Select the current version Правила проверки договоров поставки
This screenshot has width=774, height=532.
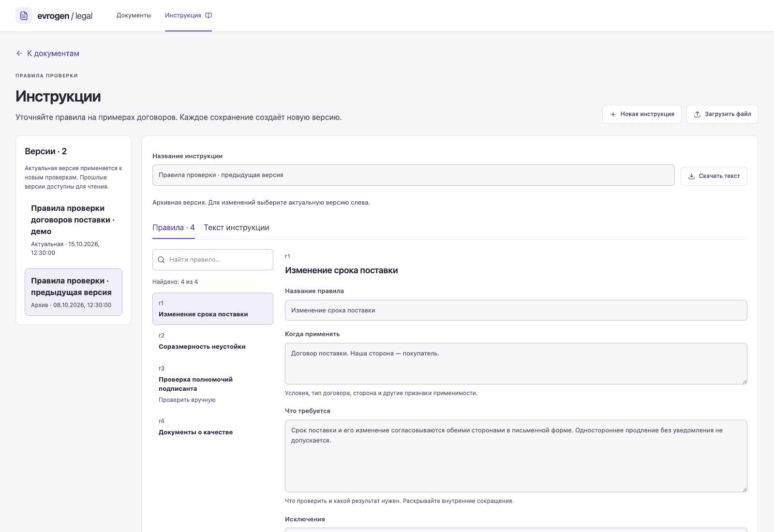[74, 230]
